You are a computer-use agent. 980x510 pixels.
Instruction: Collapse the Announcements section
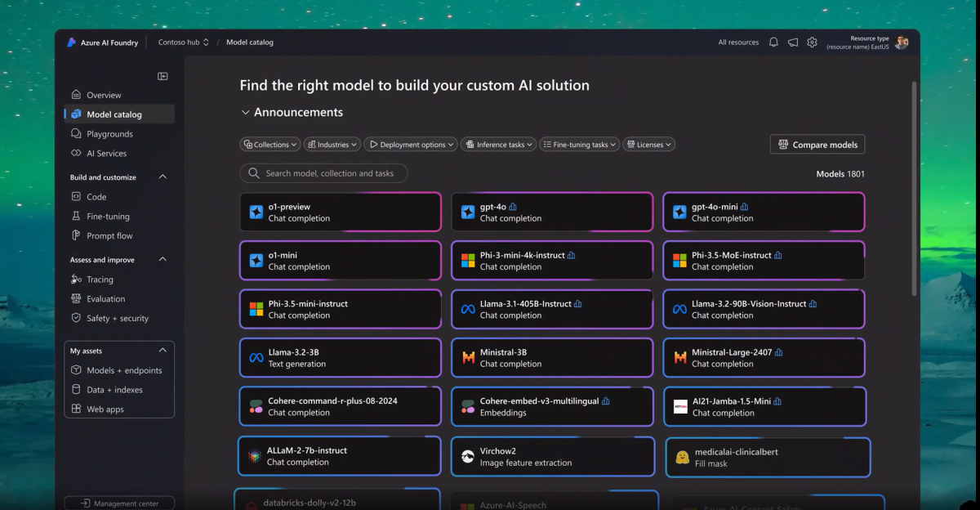coord(245,113)
